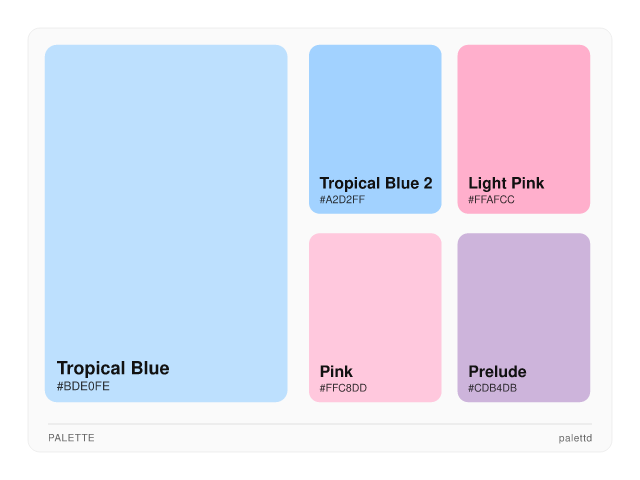Select the large Tropical Blue color swatch
Image resolution: width=640 pixels, height=480 pixels.
[166, 200]
